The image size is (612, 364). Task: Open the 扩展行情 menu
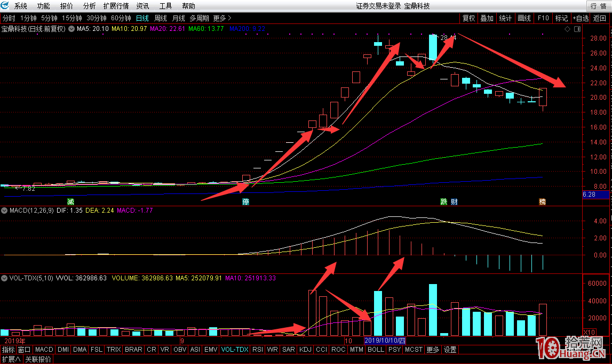(116, 6)
